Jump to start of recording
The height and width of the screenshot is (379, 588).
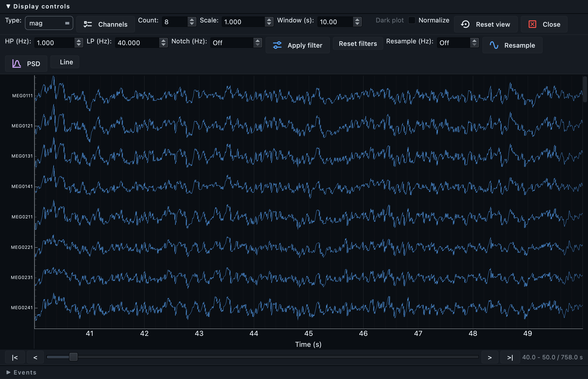15,357
